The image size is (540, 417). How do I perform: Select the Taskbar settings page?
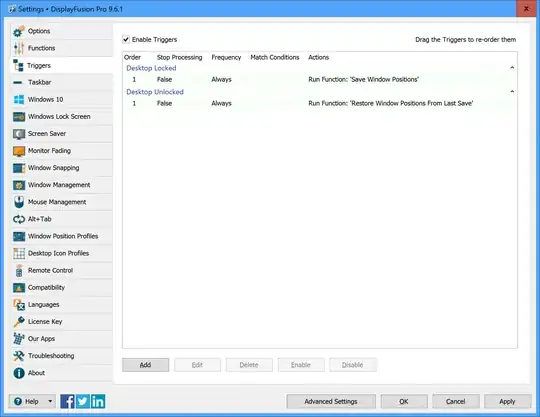click(61, 83)
